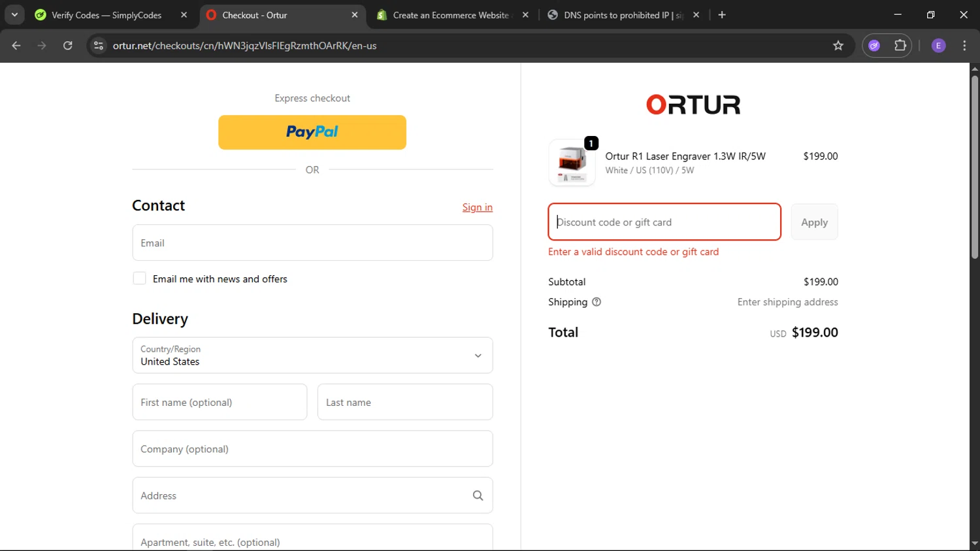This screenshot has height=551, width=980.
Task: Click the Shipping help question mark icon
Action: (x=596, y=302)
